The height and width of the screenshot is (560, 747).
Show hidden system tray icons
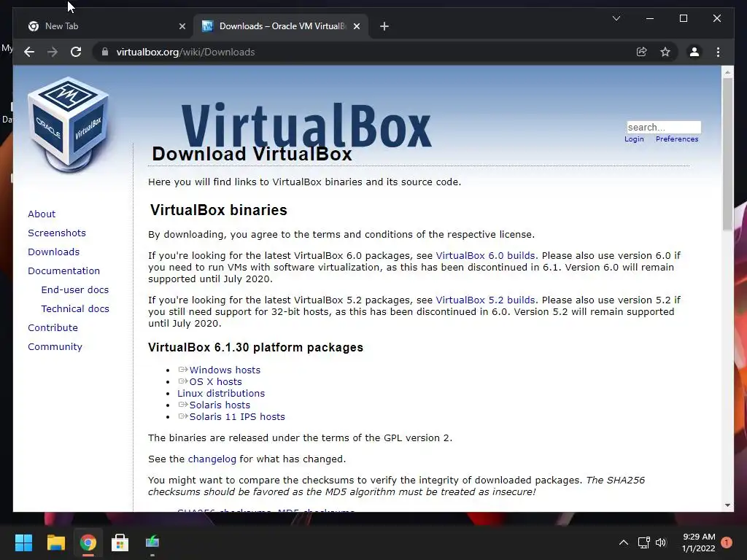pyautogui.click(x=623, y=542)
